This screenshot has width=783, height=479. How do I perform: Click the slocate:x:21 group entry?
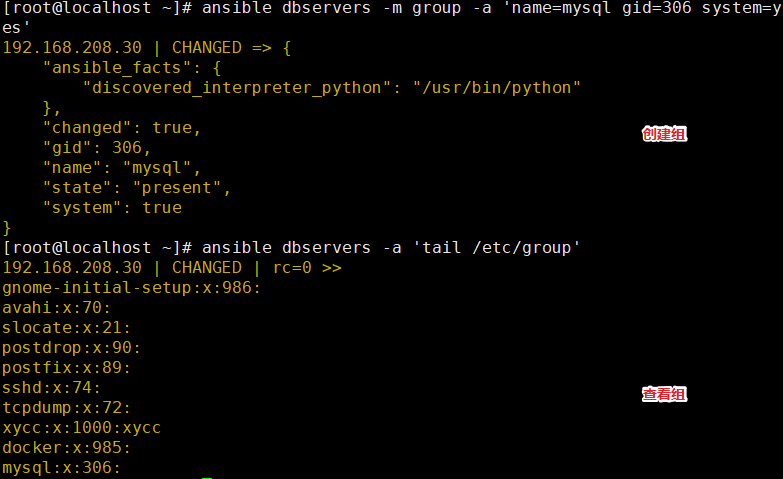(66, 328)
